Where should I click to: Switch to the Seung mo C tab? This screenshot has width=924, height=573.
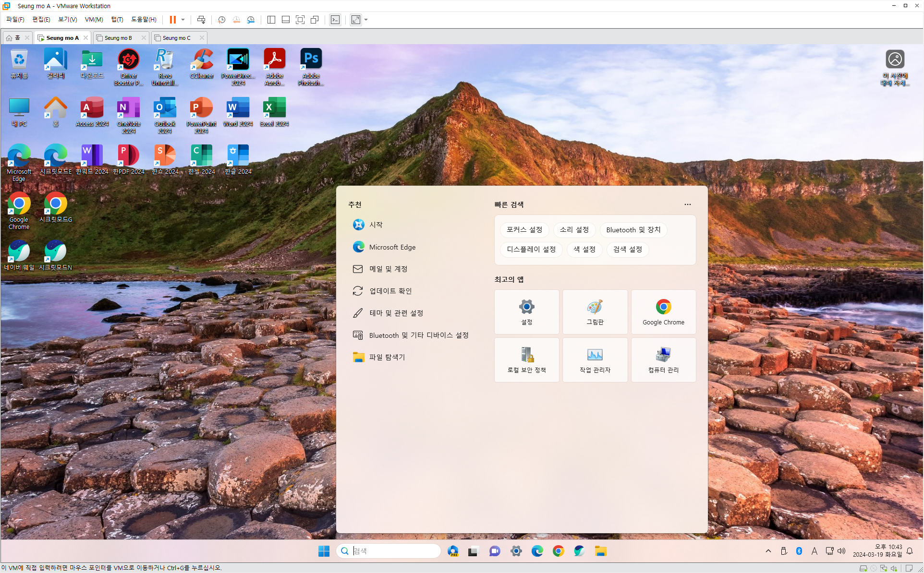click(x=177, y=38)
